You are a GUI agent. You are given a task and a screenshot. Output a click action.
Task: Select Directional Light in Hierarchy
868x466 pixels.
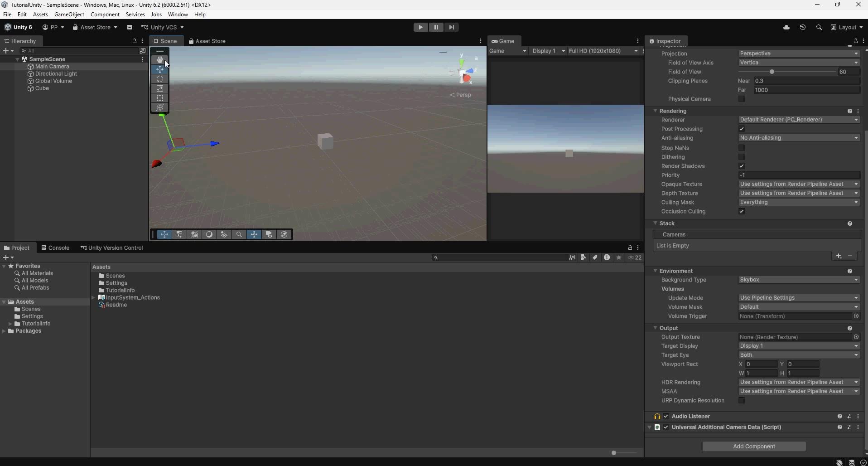(x=56, y=74)
